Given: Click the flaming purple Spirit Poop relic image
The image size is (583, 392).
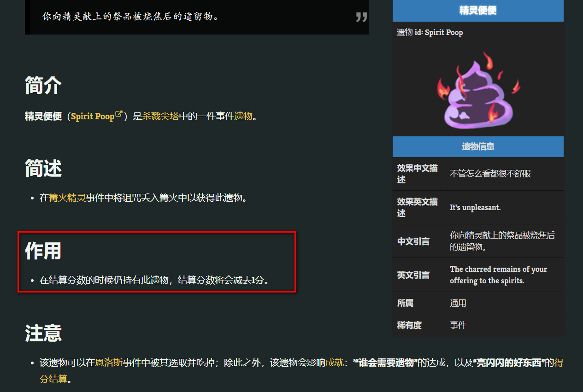Looking at the screenshot, I should pyautogui.click(x=478, y=90).
